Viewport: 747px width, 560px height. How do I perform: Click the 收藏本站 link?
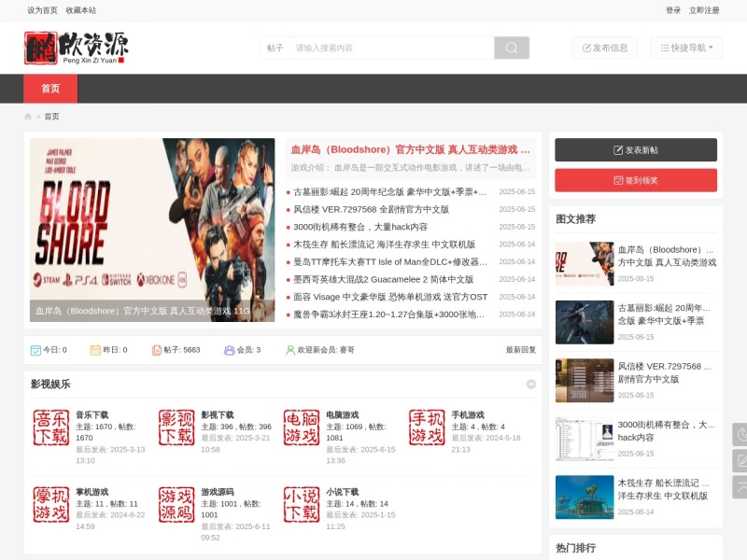(x=81, y=10)
